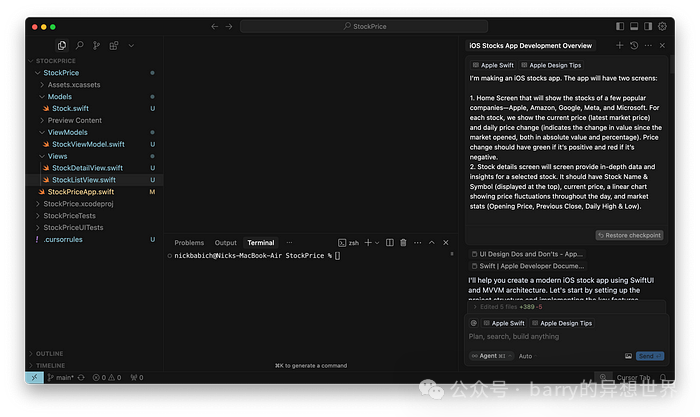Click Restore checkpoint button

pyautogui.click(x=629, y=235)
